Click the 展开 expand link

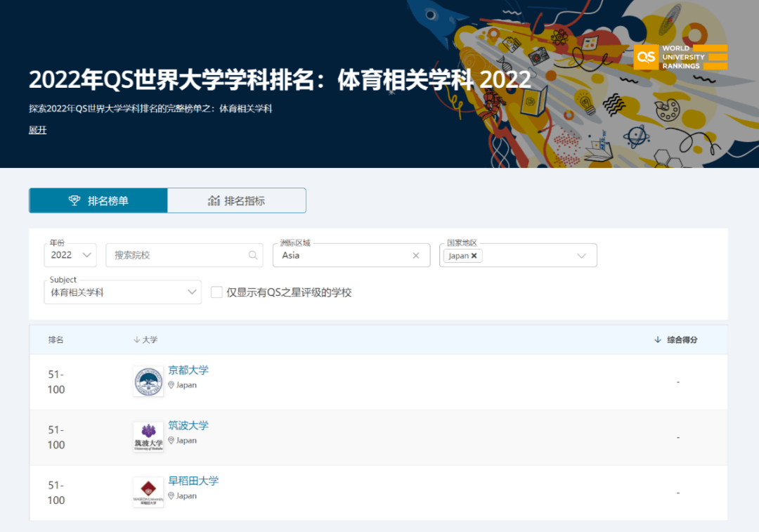click(38, 130)
